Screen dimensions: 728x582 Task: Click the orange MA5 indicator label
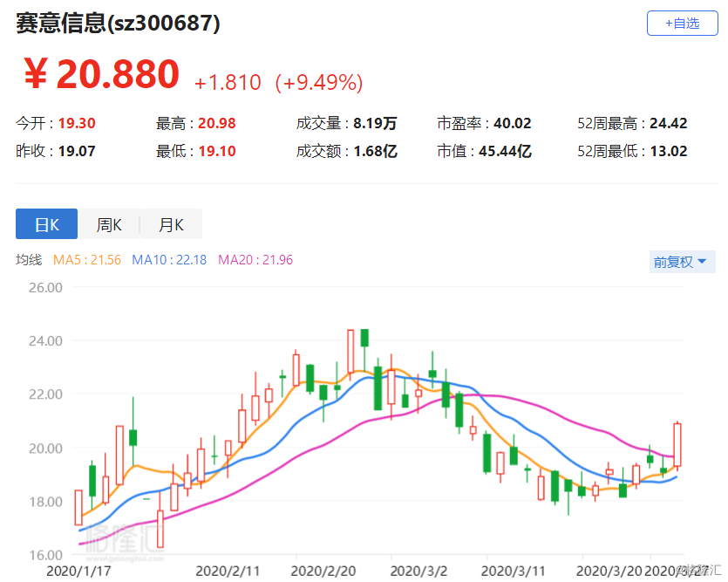click(87, 260)
